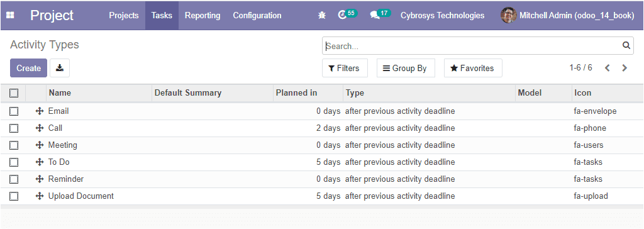Click the fa-envelope icon value
The image size is (644, 229).
click(595, 111)
